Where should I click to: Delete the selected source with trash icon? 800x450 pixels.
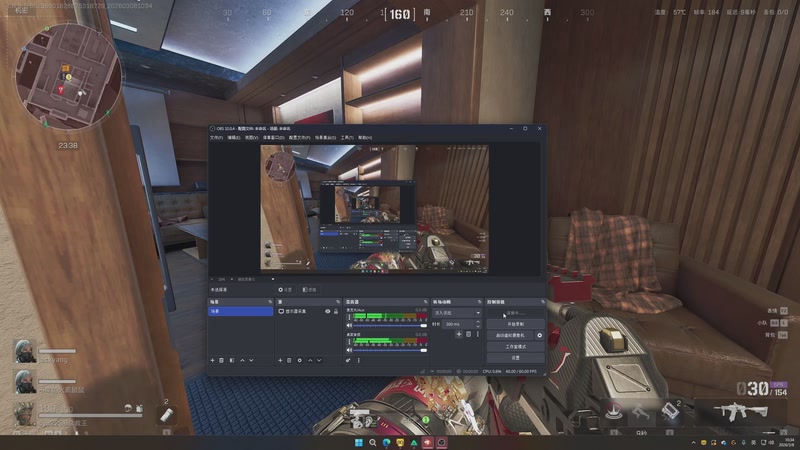[289, 360]
